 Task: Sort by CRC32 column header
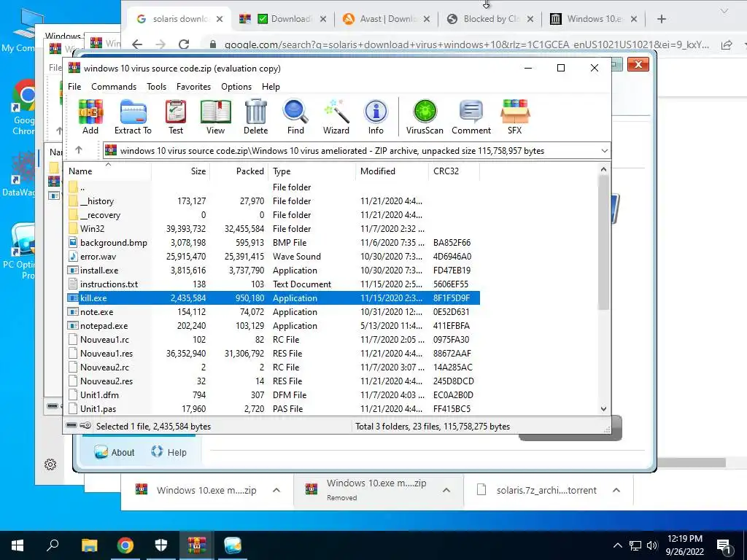click(454, 171)
